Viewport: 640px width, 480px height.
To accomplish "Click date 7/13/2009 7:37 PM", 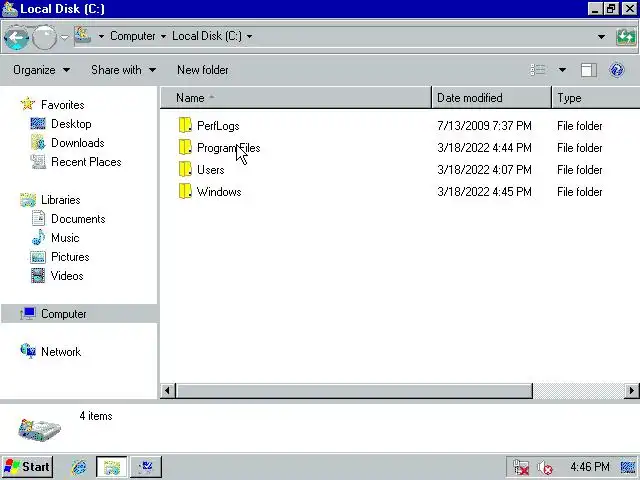I will tap(484, 126).
